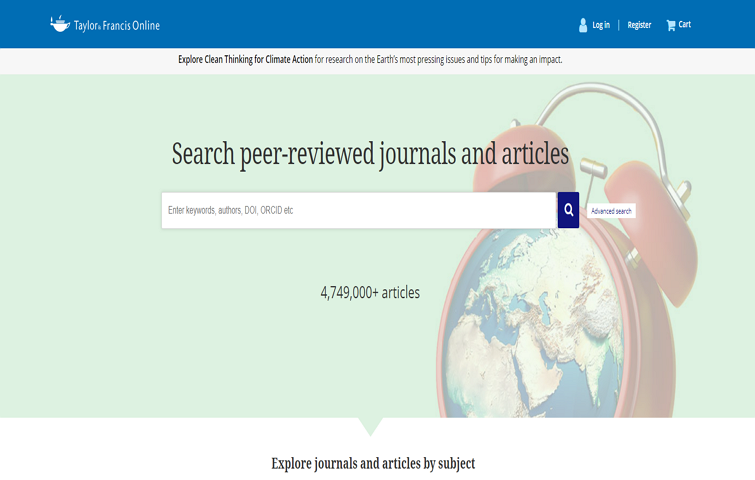Screen dimensions: 755x480
Task: Open the Advanced search link
Action: click(611, 211)
